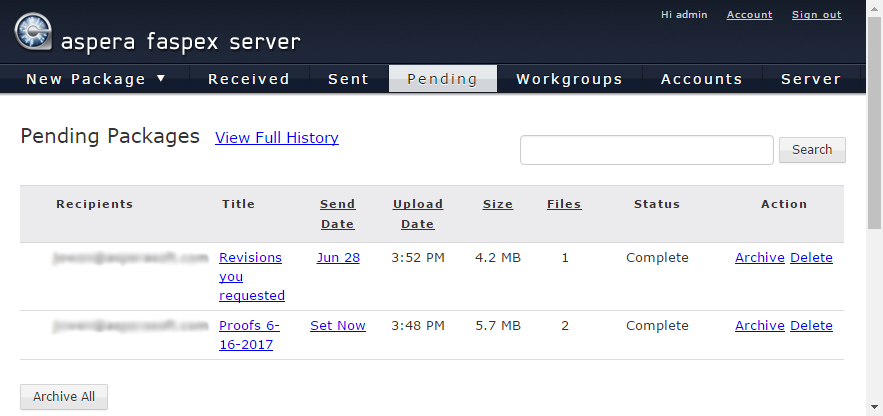Screen dimensions: 883x416
Task: Delete the Proofs 6-16-2017 package
Action: point(811,325)
